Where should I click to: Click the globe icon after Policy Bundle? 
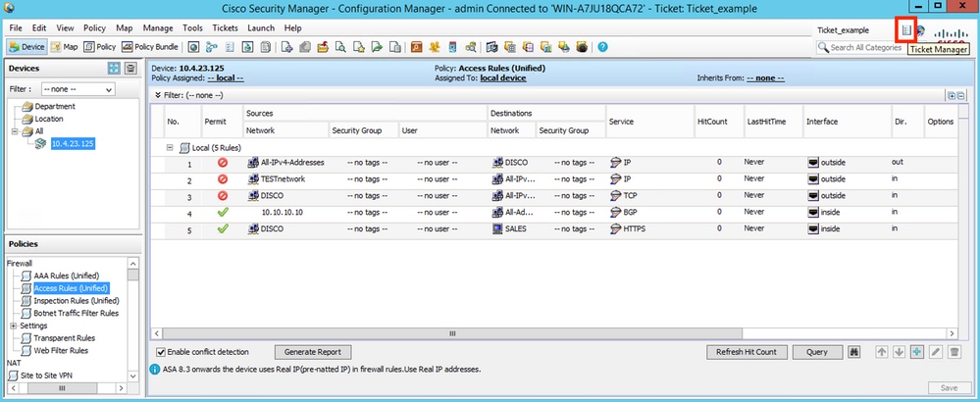coord(194,47)
